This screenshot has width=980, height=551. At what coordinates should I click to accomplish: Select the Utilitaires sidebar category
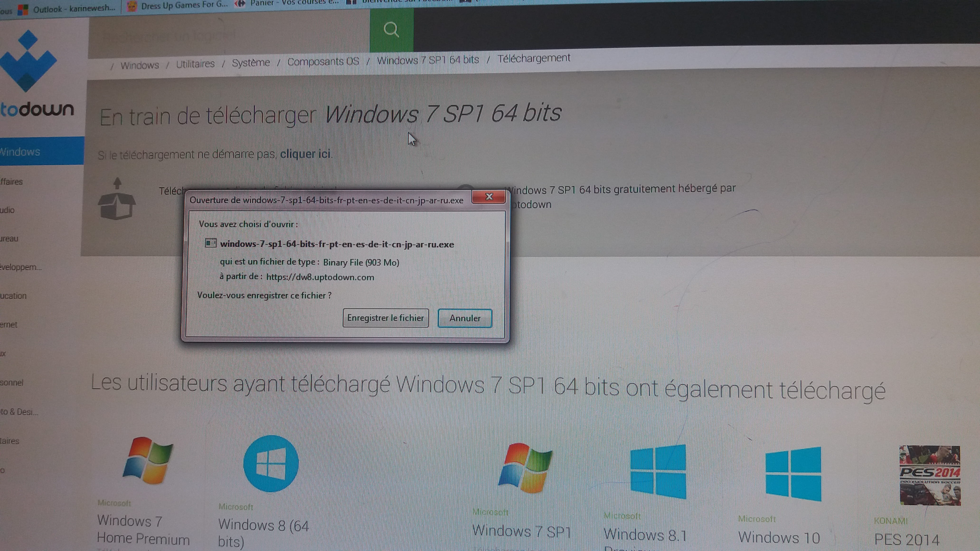click(9, 441)
